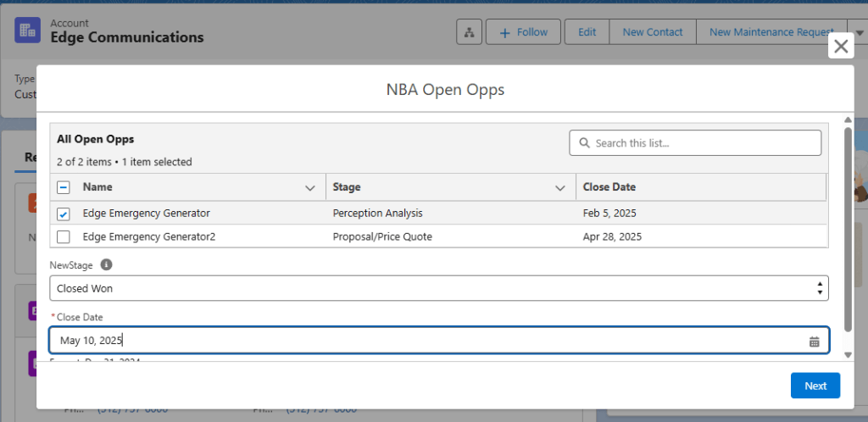Click the Account building icon
This screenshot has height=422, width=868.
tap(27, 31)
